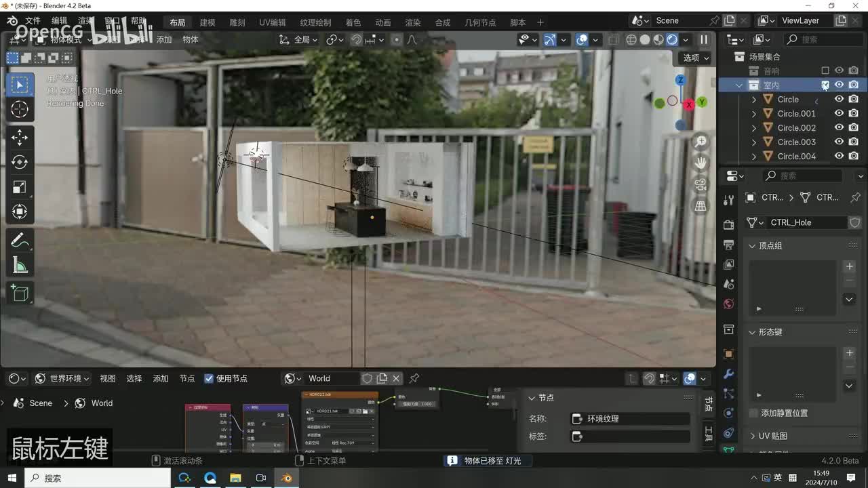The height and width of the screenshot is (488, 868).
Task: Collapse the 室内 collection
Action: [740, 85]
